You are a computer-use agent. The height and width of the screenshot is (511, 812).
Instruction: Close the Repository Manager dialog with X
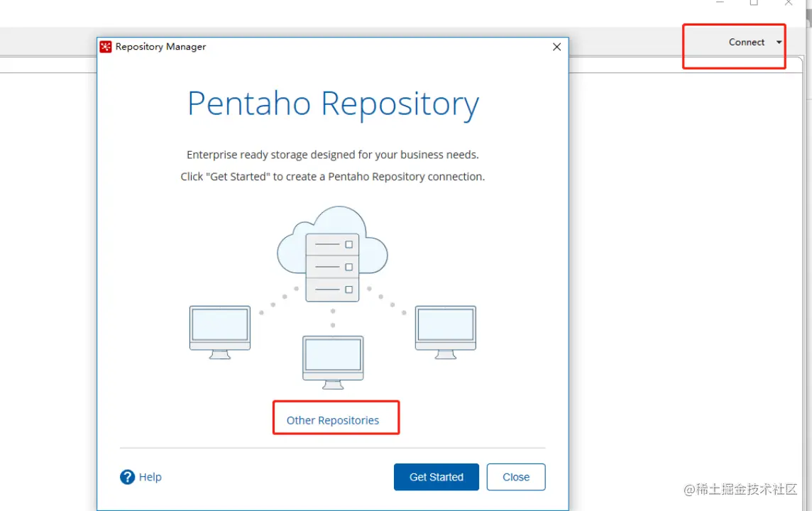556,47
